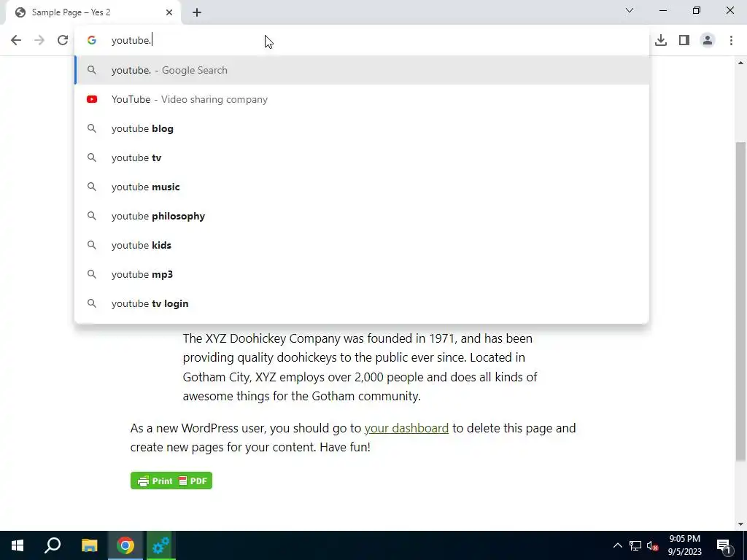Click the green Print PDF button
The height and width of the screenshot is (560, 747).
(x=171, y=481)
